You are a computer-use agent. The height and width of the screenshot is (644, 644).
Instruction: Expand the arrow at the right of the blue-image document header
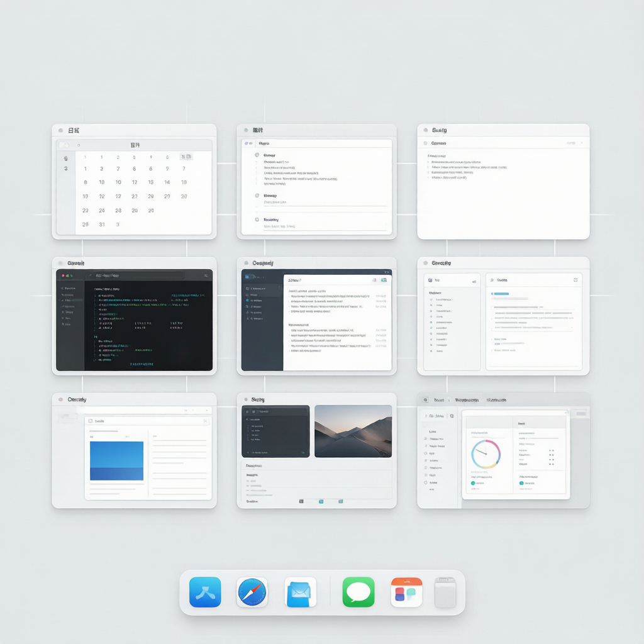(x=204, y=421)
